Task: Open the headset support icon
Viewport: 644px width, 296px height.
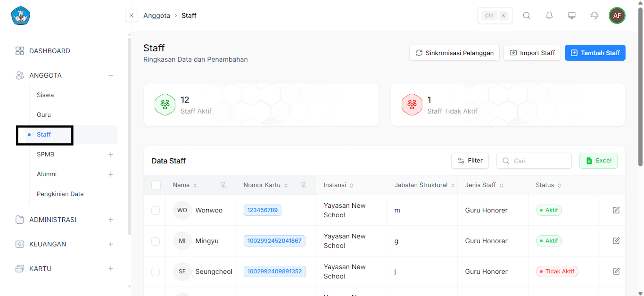Action: (x=594, y=15)
